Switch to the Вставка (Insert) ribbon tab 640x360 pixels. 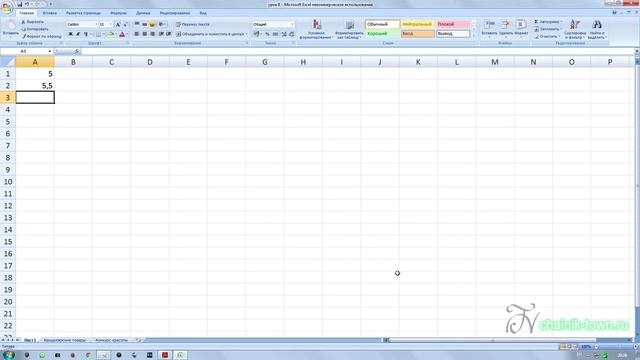50,13
